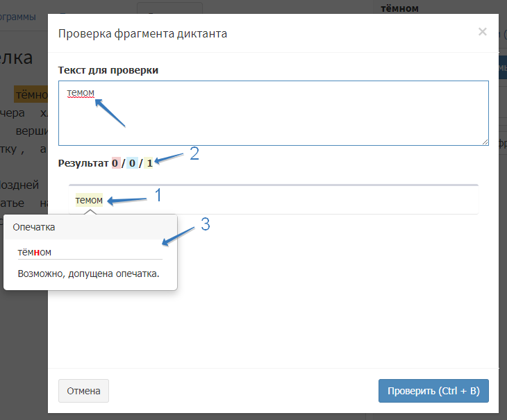This screenshot has height=420, width=507.
Task: Click the suggested correction тёмном in popover
Action: coord(35,252)
